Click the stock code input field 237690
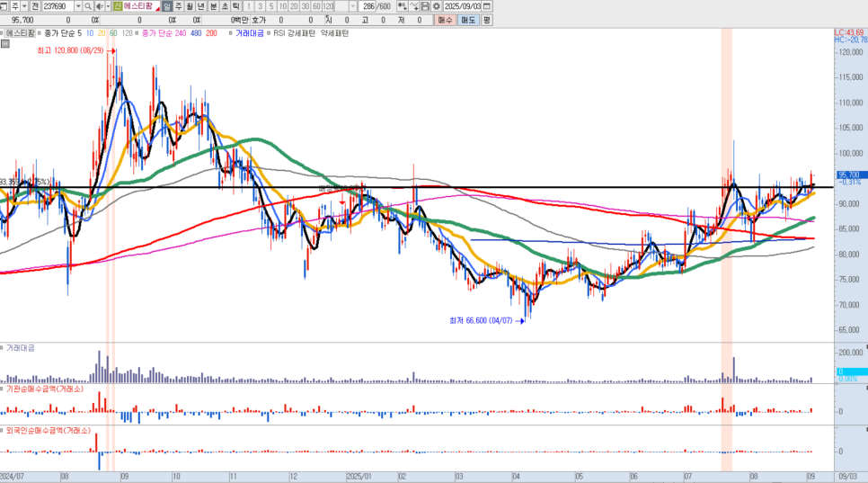Screen dimensions: 868x483 (x=58, y=6)
